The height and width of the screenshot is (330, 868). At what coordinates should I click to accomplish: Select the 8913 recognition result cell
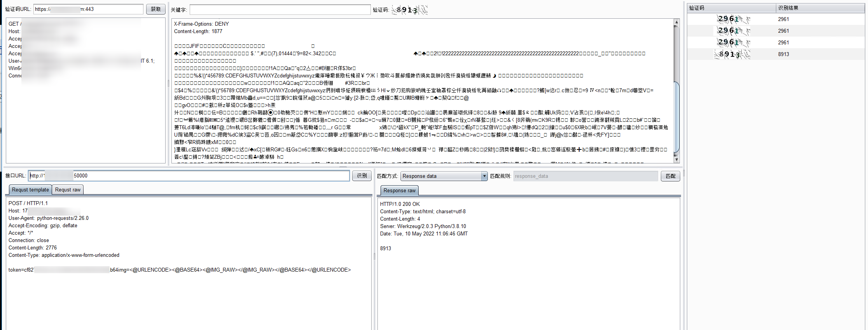783,54
